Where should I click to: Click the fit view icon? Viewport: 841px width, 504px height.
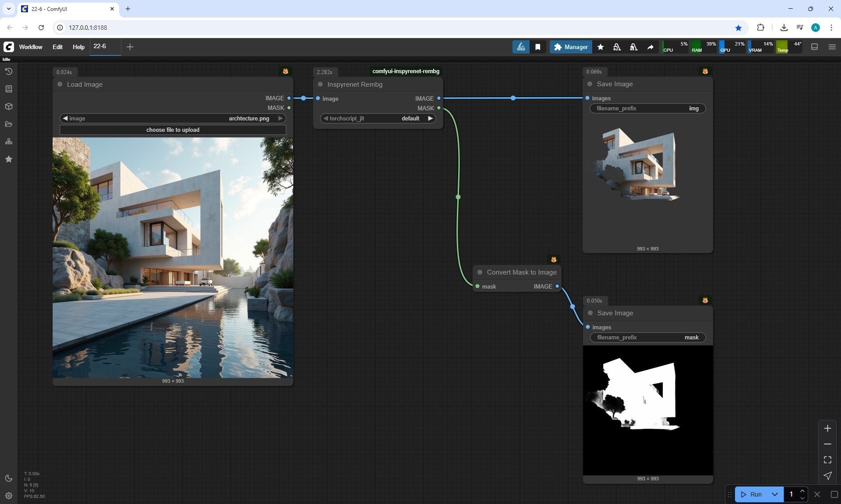(827, 460)
